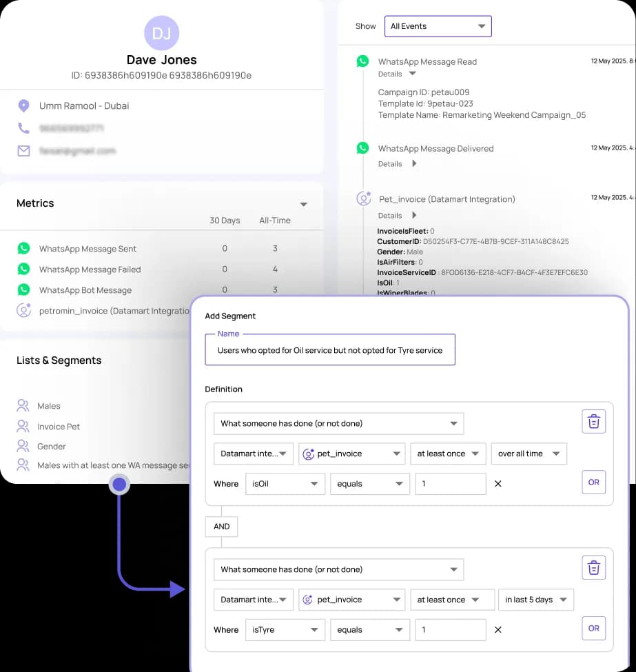Click the segment Name input field
Image resolution: width=636 pixels, height=672 pixels.
(x=329, y=350)
